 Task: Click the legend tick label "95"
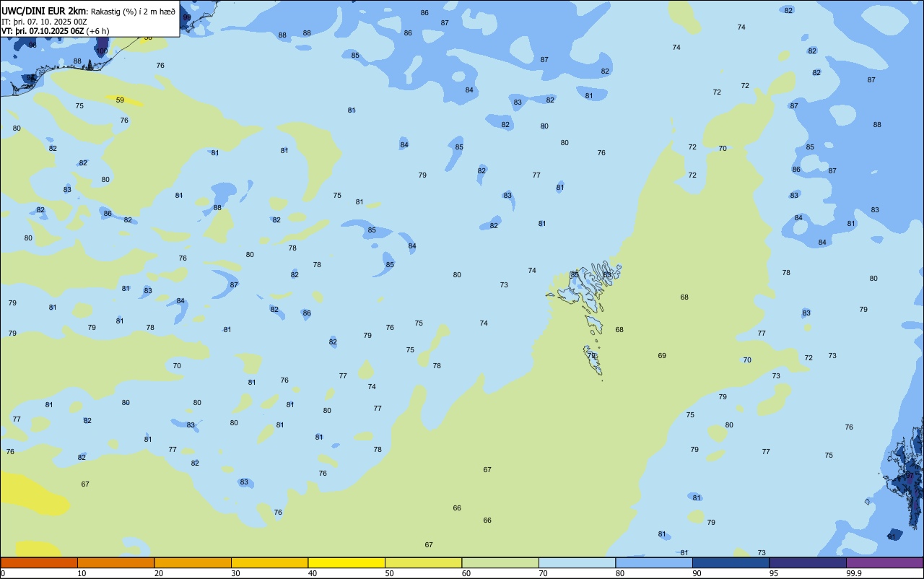click(x=774, y=573)
